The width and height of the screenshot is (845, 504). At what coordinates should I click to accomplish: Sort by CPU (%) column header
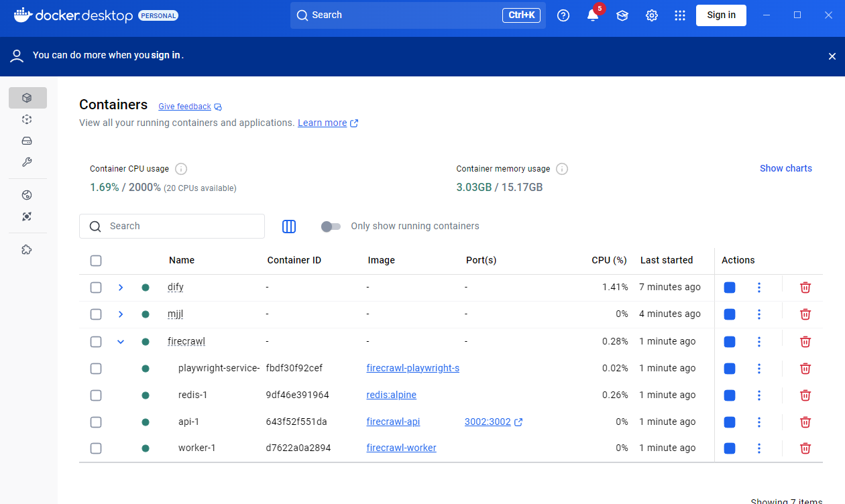609,260
